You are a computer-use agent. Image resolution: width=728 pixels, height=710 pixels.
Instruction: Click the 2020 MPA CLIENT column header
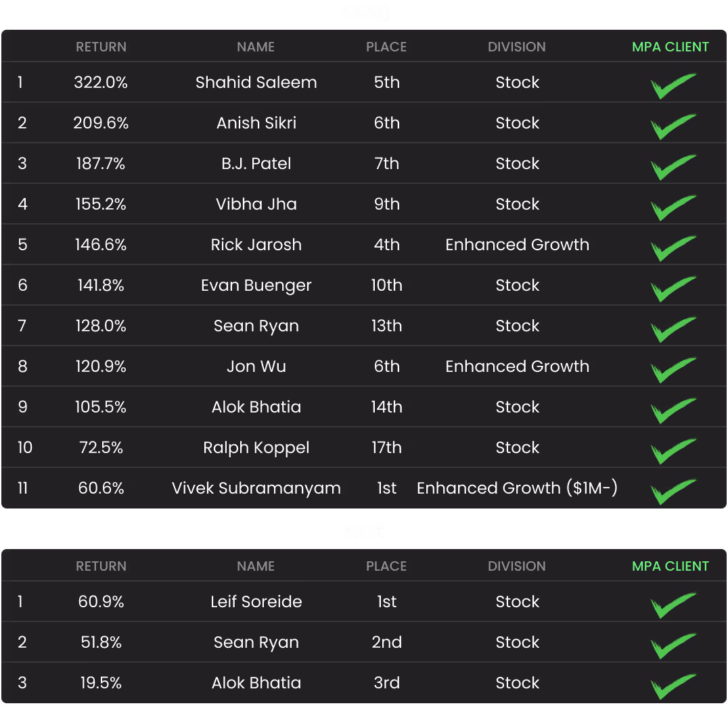[x=670, y=47]
